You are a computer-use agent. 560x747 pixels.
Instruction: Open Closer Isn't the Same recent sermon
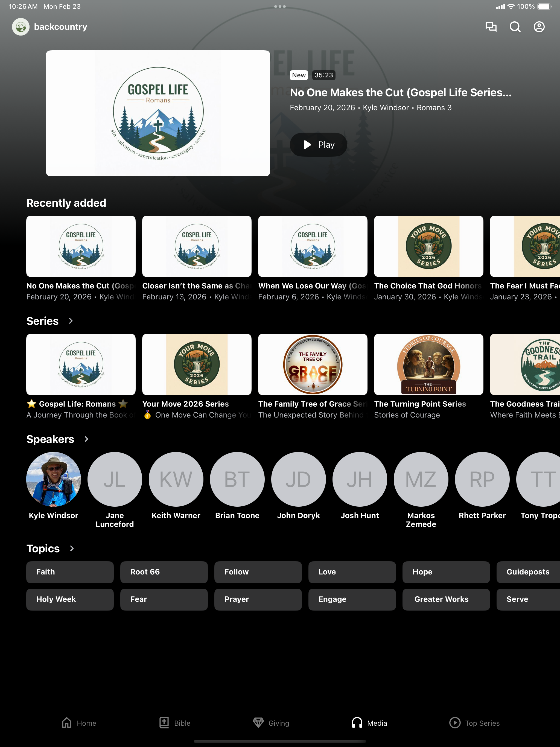coord(197,258)
